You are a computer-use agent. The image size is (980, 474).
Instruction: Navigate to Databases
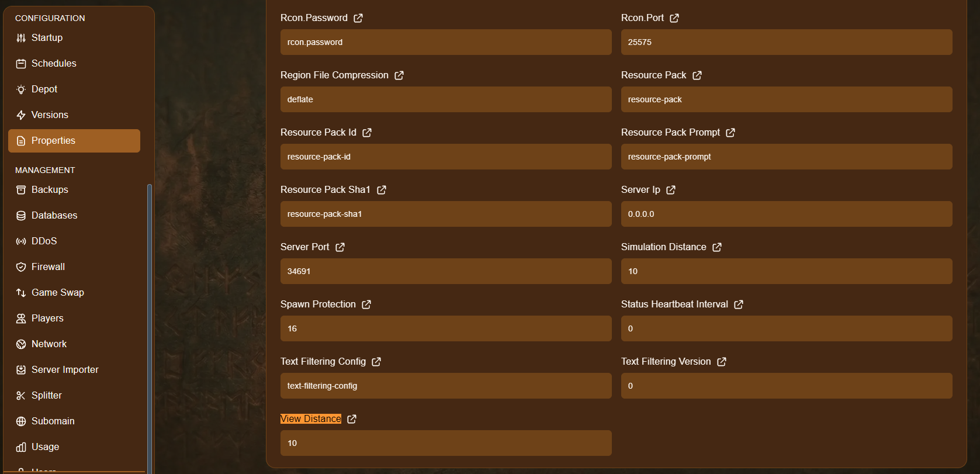click(x=74, y=216)
